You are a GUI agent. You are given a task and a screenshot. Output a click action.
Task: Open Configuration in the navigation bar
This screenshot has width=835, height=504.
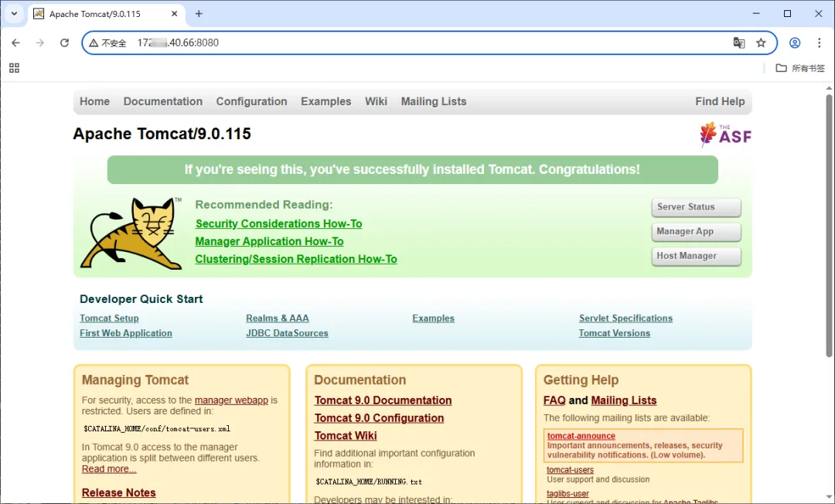[251, 101]
